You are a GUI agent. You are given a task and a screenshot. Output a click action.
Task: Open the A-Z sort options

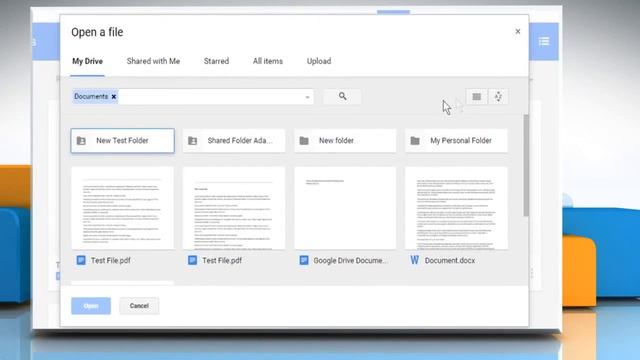click(x=498, y=97)
